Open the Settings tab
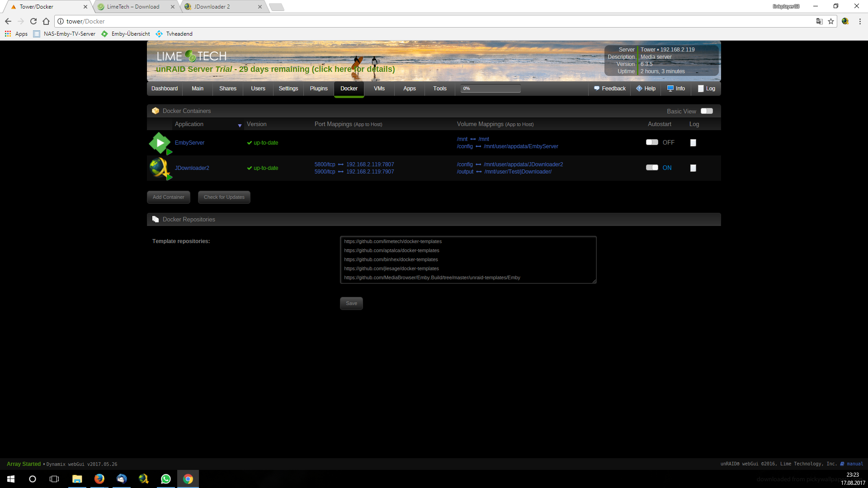This screenshot has width=868, height=488. pyautogui.click(x=288, y=89)
